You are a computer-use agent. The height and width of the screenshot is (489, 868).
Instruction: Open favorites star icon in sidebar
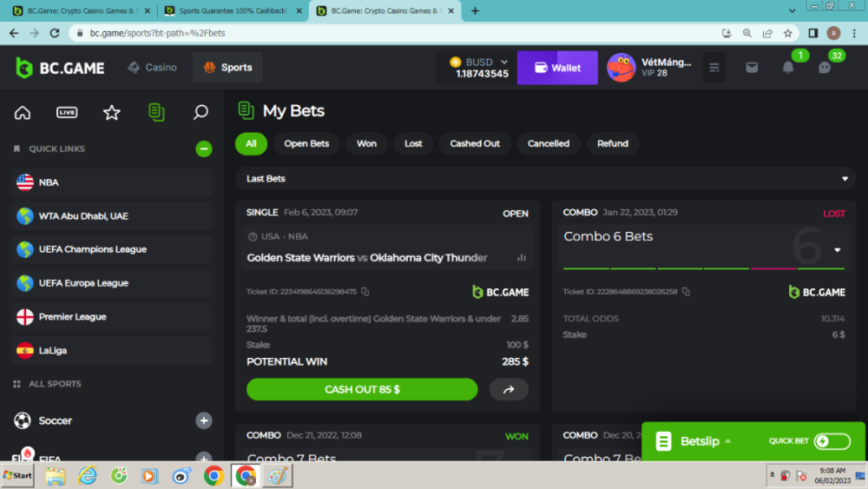(x=111, y=112)
